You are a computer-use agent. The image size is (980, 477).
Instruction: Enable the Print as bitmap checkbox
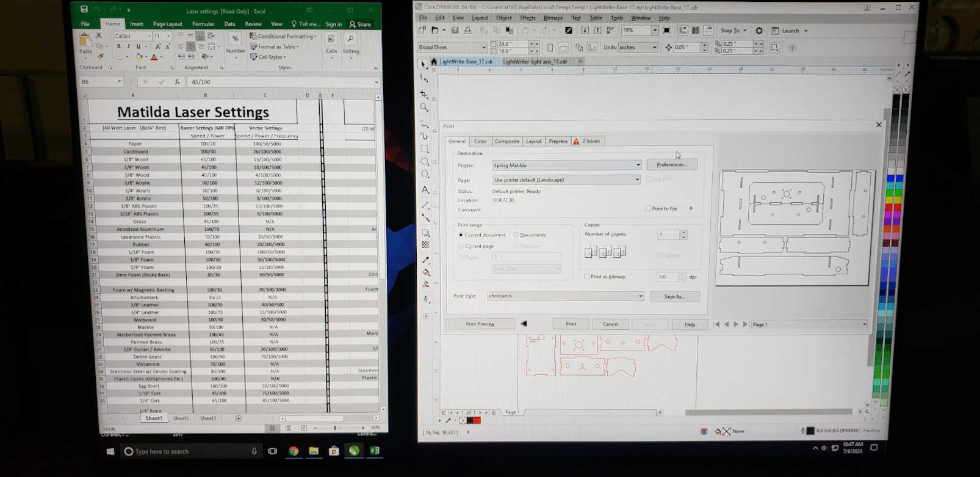(587, 277)
